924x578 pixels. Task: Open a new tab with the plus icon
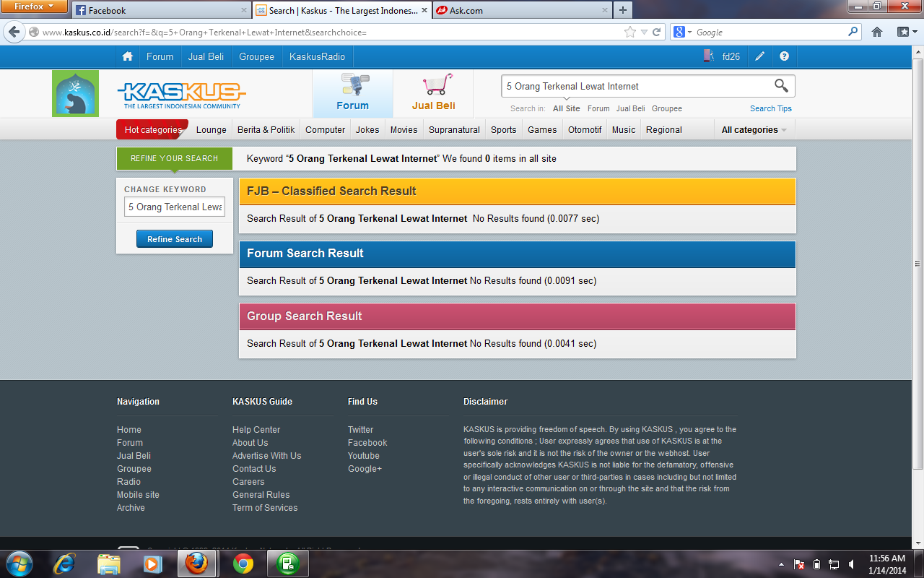coord(623,10)
